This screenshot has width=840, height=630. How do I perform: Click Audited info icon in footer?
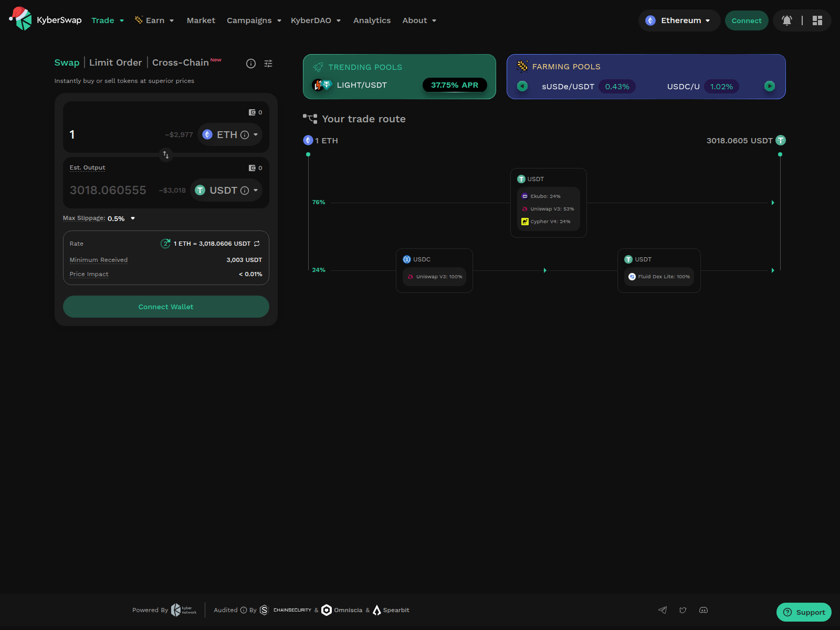click(x=244, y=610)
